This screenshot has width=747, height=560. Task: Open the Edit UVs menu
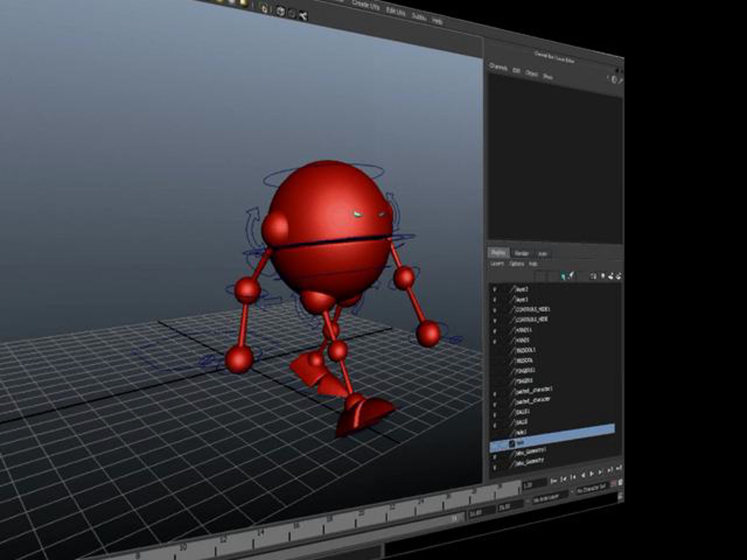(x=396, y=12)
